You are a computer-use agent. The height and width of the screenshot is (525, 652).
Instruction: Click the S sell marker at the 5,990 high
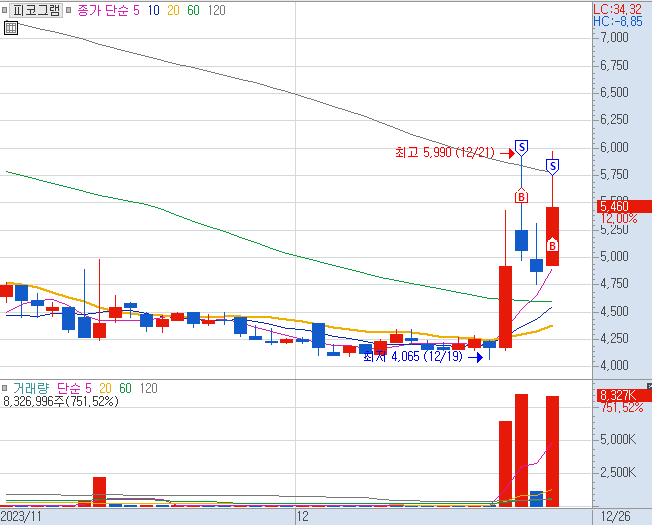point(521,148)
